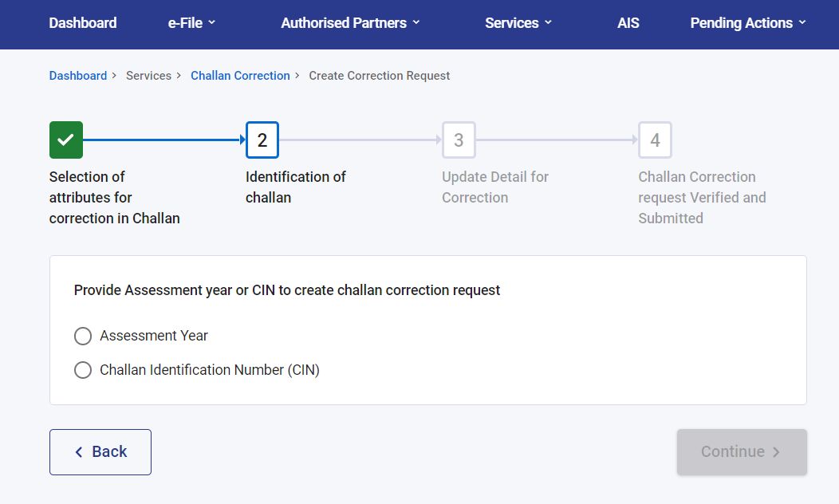Click the Continue button

click(x=742, y=452)
